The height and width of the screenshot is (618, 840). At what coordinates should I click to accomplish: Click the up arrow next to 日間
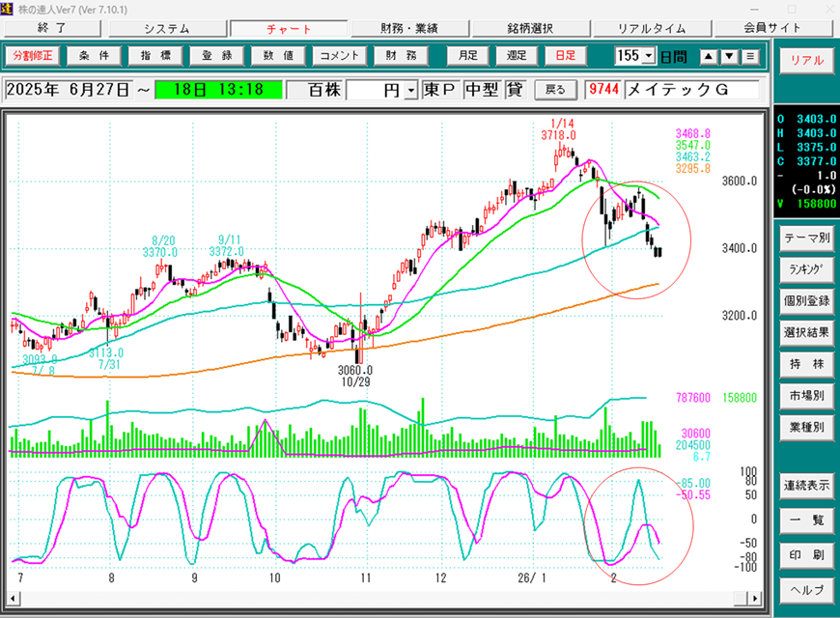tap(710, 56)
